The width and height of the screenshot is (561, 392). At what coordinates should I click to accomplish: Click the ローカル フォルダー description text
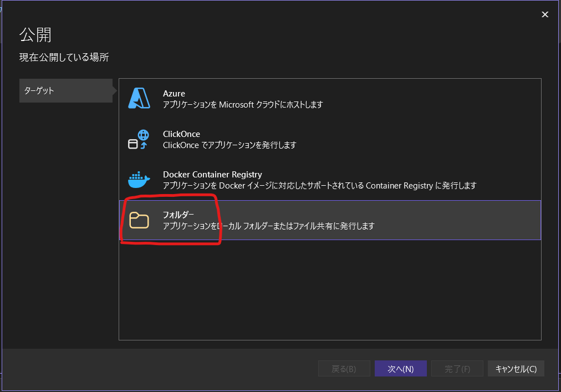point(268,226)
